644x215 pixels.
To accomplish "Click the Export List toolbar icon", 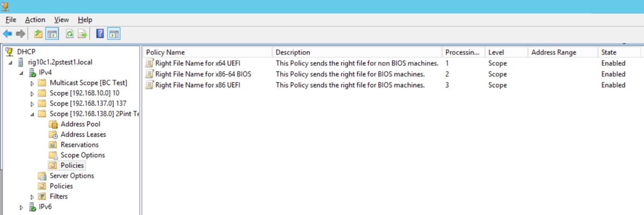I will tap(82, 34).
